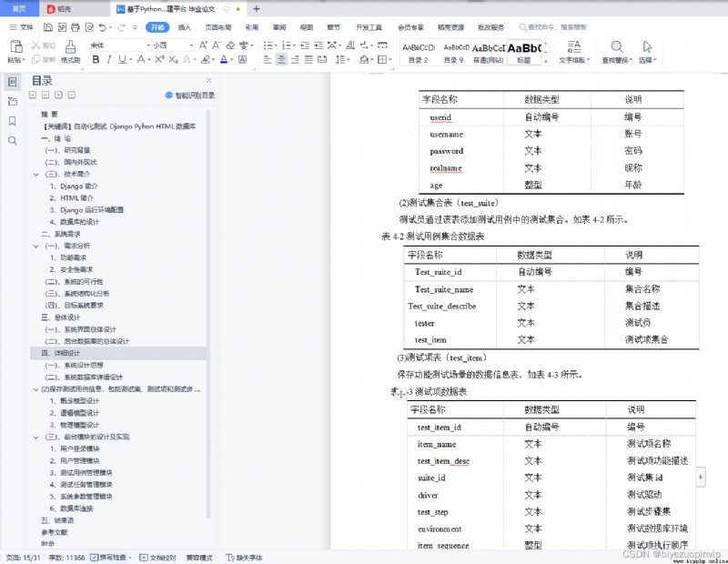The width and height of the screenshot is (728, 564).
Task: Toggle center alignment paragraph button
Action: 281,59
